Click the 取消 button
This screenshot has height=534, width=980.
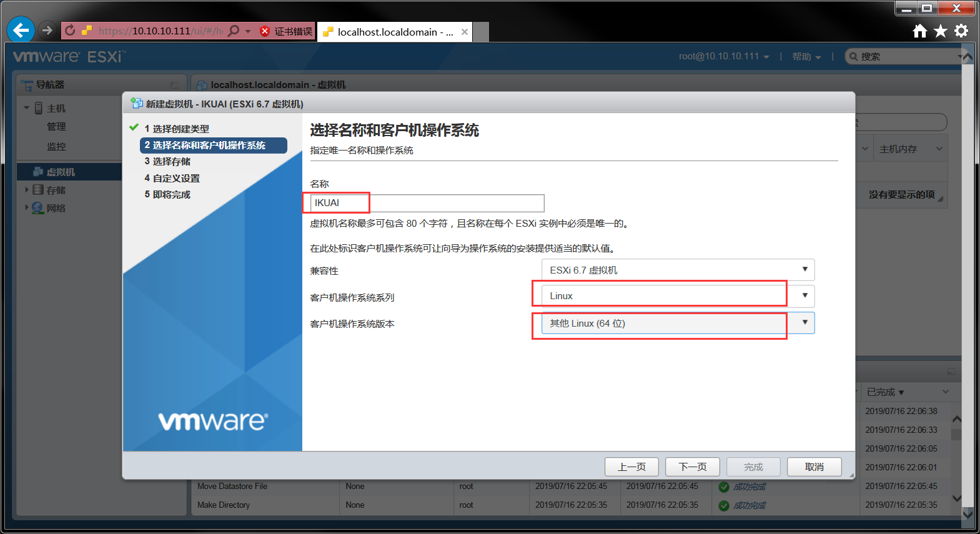(x=814, y=467)
